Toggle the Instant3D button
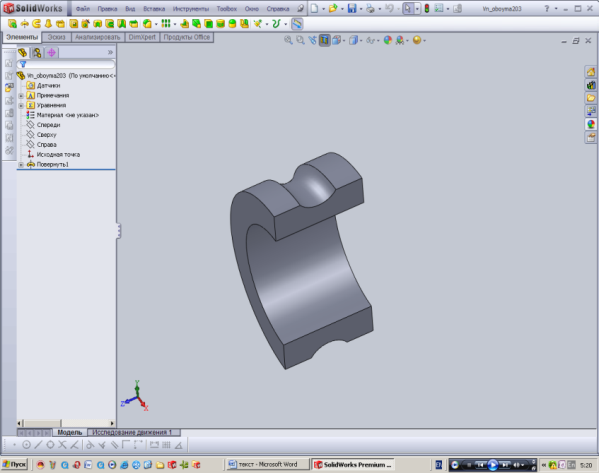Screen dimensions: 599x473 [x=297, y=24]
